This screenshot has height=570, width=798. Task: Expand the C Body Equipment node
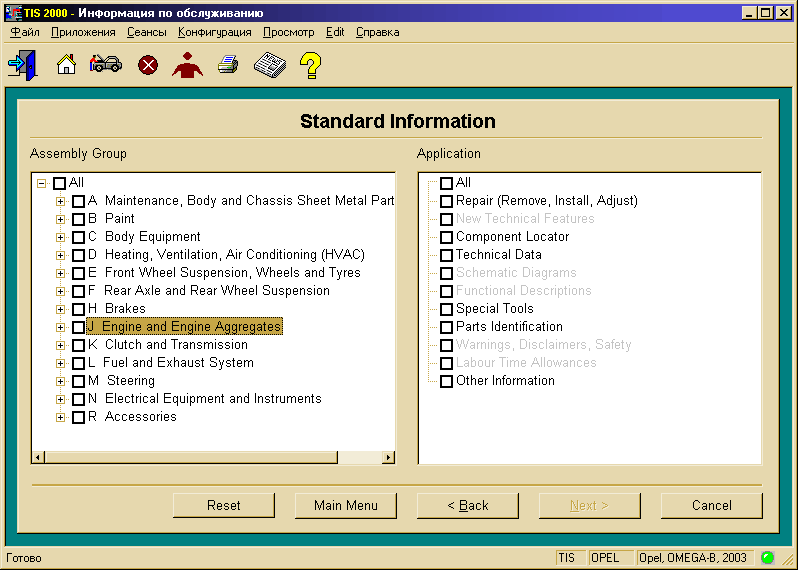click(x=61, y=237)
